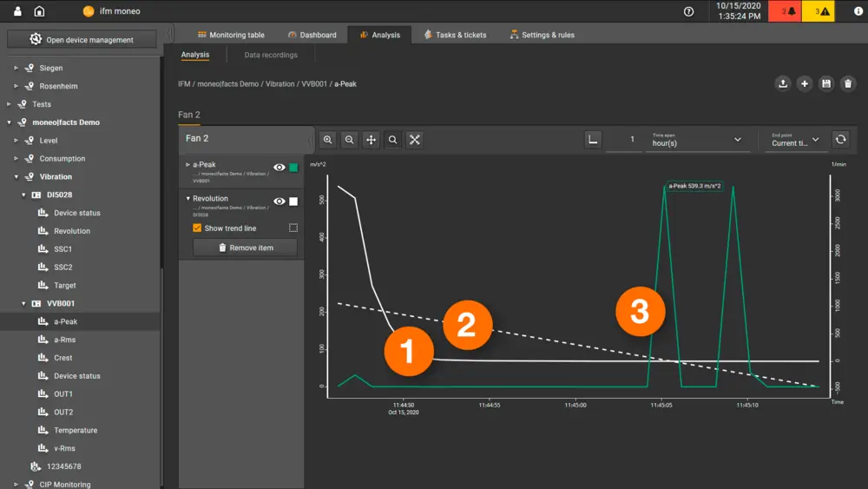The width and height of the screenshot is (868, 489).
Task: Expand the Level tree node
Action: coord(16,140)
